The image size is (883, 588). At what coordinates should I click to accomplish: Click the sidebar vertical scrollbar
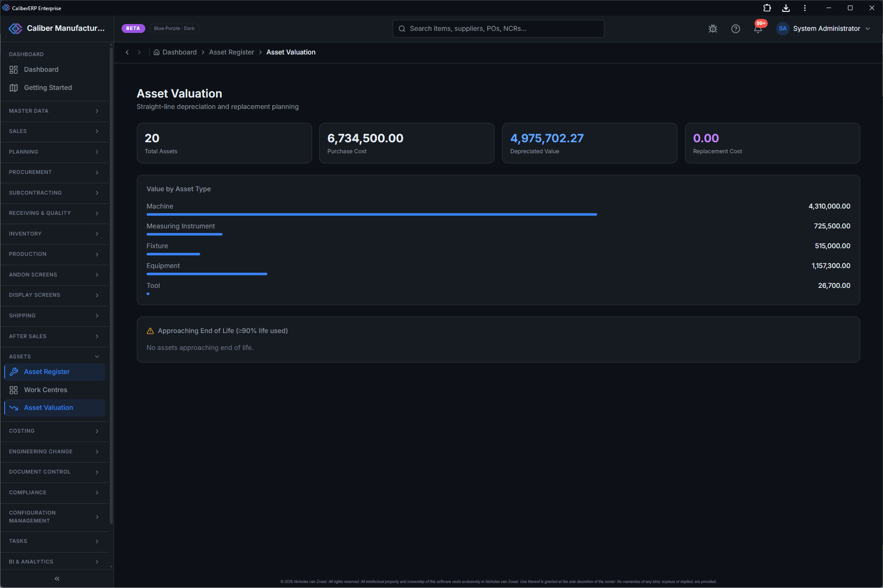pos(111,285)
